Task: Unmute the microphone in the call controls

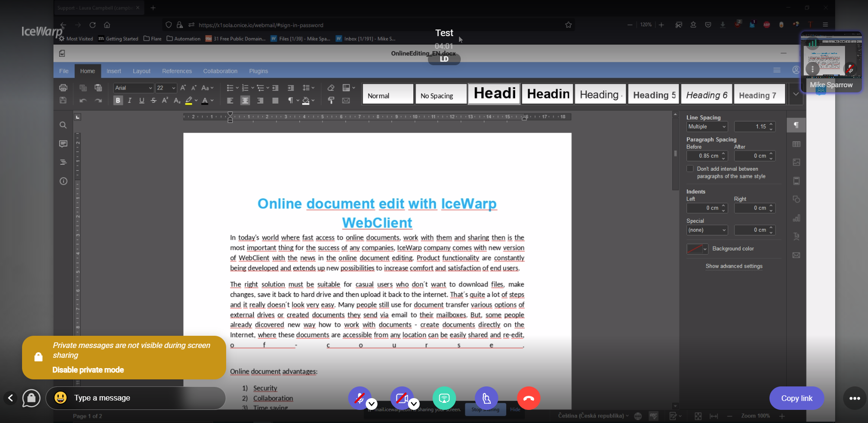Action: pyautogui.click(x=359, y=398)
